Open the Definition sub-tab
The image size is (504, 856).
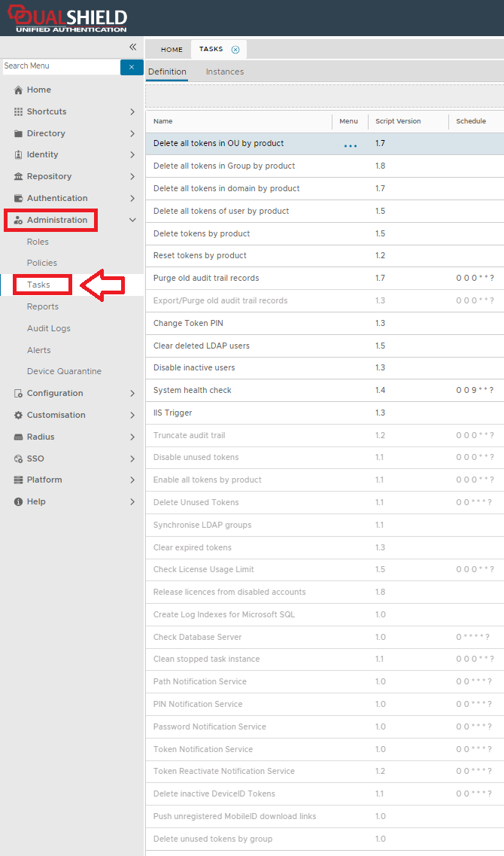point(167,72)
